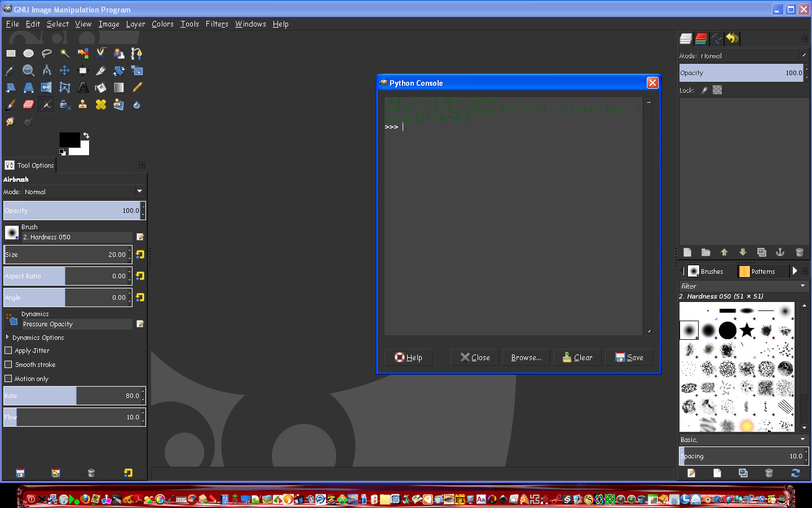Enable the Apply Jitter checkbox
Viewport: 812px width, 508px height.
[x=8, y=351]
